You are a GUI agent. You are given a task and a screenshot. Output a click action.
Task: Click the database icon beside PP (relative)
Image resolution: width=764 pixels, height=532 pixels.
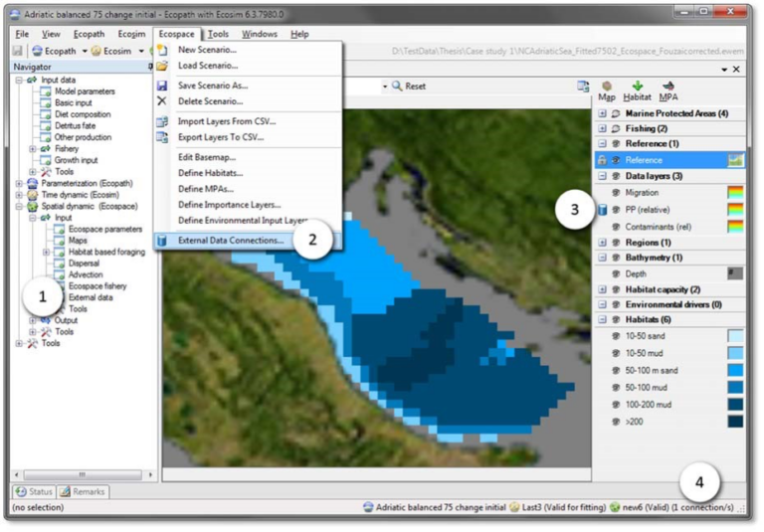click(x=603, y=210)
